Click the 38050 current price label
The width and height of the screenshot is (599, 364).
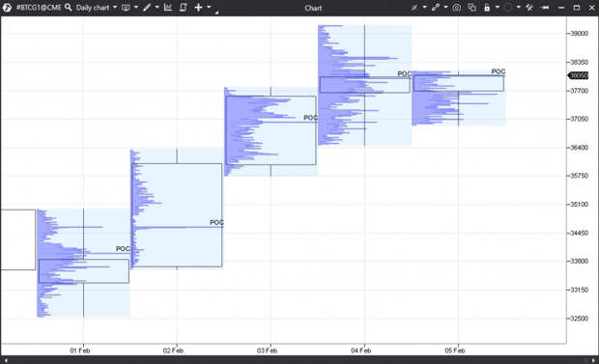pyautogui.click(x=579, y=75)
